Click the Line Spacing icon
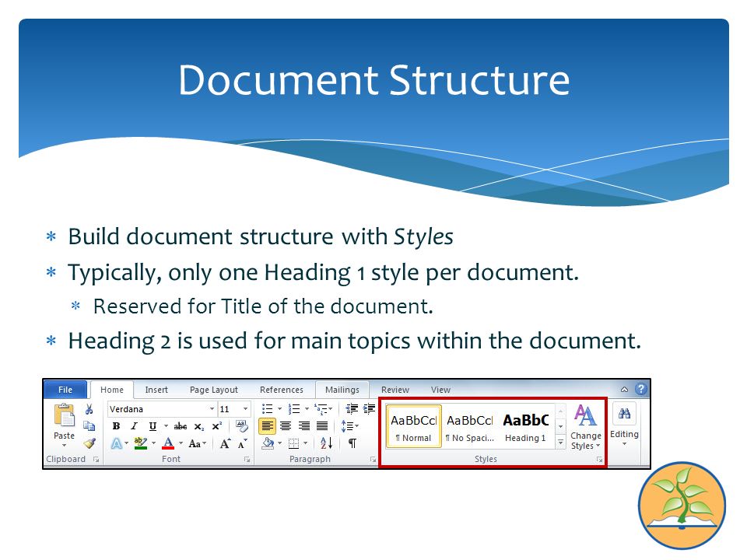 point(347,426)
